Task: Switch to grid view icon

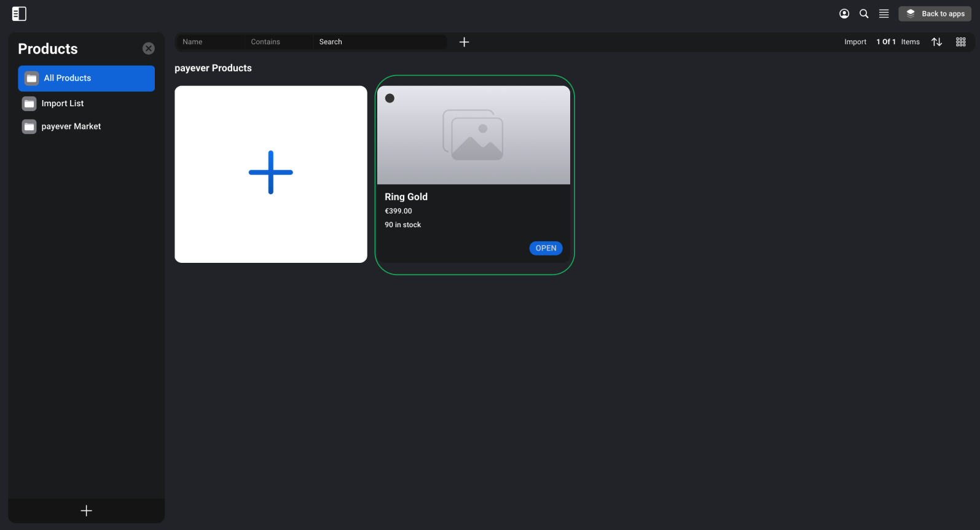Action: pos(961,42)
